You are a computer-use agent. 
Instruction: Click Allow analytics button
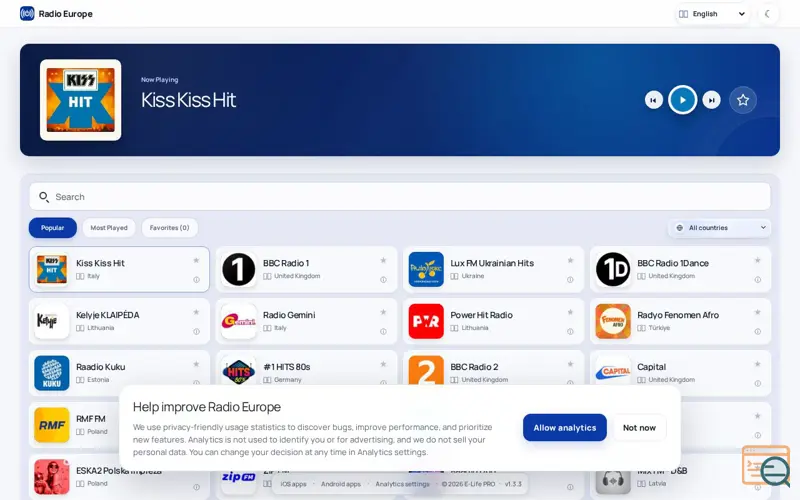click(565, 428)
